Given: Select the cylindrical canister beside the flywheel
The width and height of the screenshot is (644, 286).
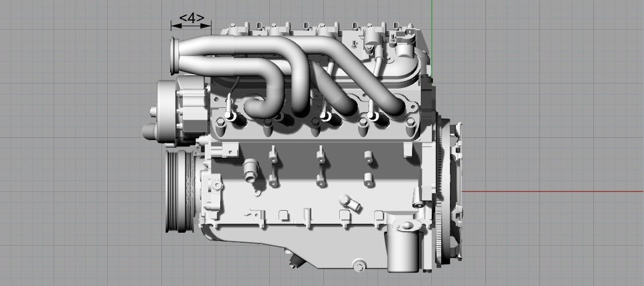Looking at the screenshot, I should [x=404, y=246].
